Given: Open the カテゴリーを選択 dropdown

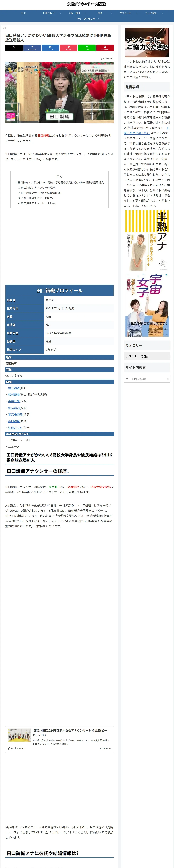Looking at the screenshot, I should pyautogui.click(x=147, y=356).
